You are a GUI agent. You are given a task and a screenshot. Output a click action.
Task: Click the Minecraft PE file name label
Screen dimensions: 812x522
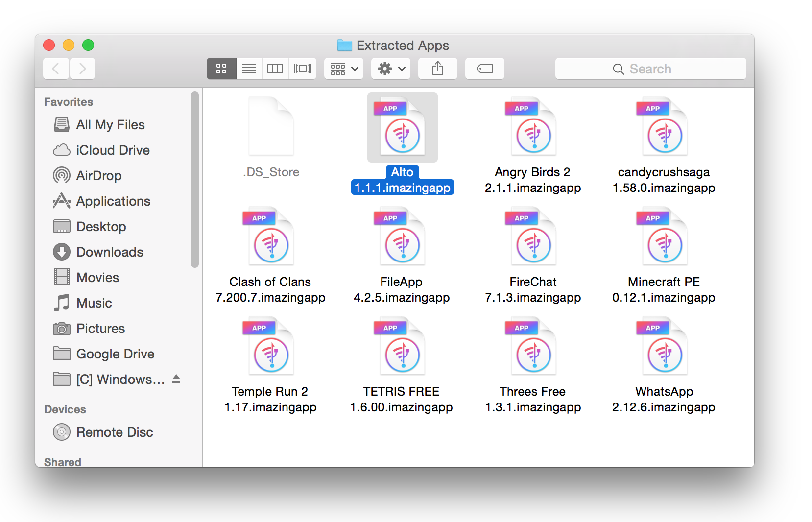pos(664,289)
